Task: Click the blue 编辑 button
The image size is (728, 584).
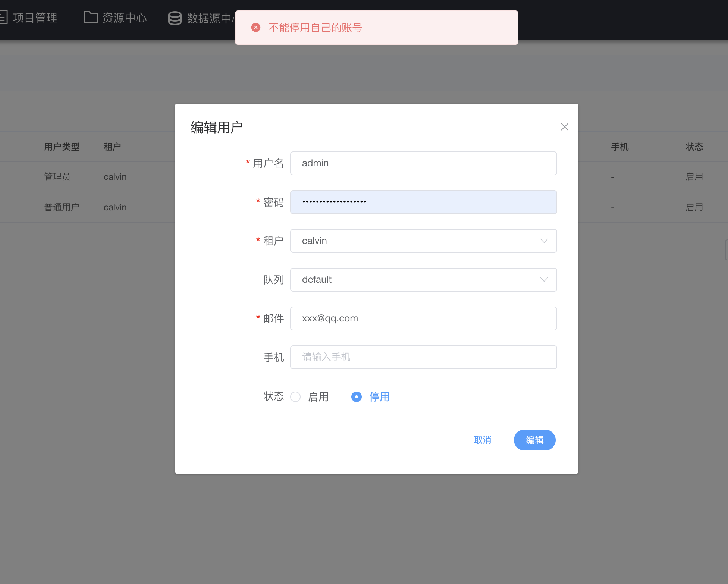Action: [535, 440]
